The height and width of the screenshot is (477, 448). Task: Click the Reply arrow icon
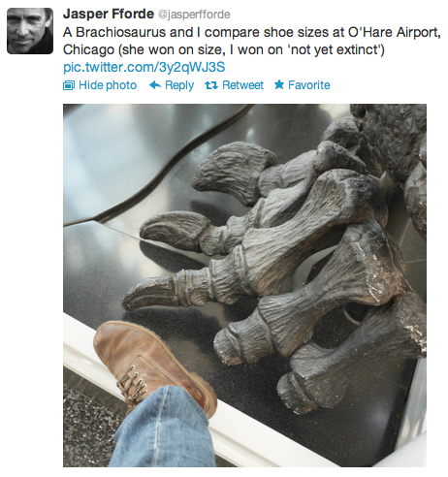pos(155,85)
